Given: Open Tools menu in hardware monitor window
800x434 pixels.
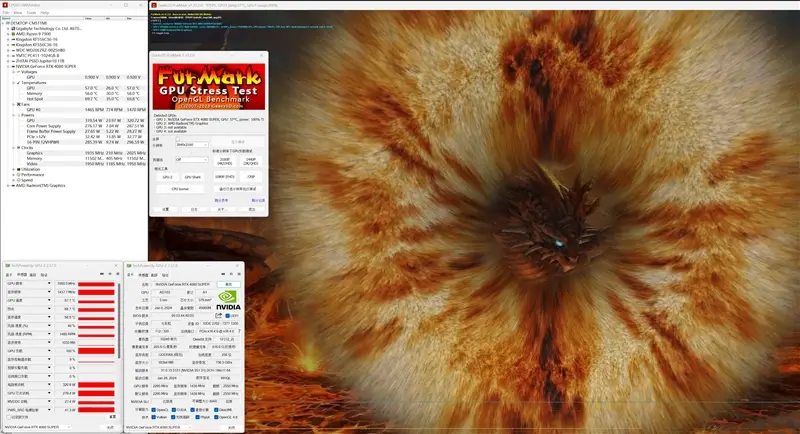Looking at the screenshot, I should [x=31, y=13].
